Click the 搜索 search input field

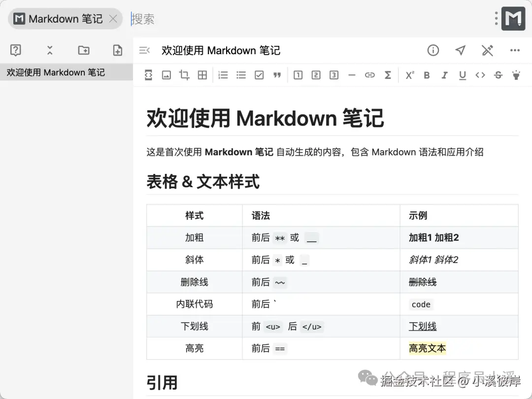click(305, 19)
